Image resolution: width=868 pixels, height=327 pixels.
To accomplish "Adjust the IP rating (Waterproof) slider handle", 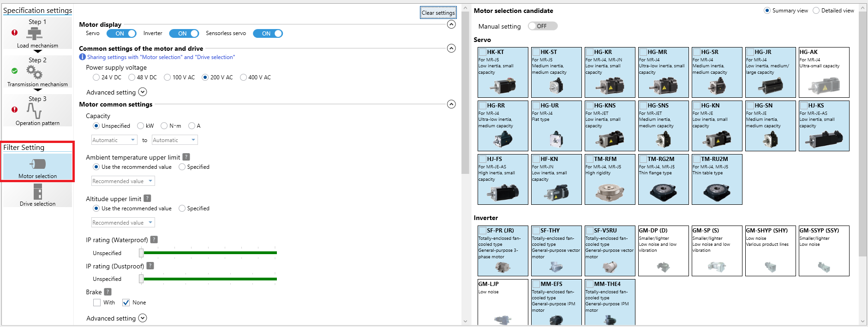I will pos(141,253).
